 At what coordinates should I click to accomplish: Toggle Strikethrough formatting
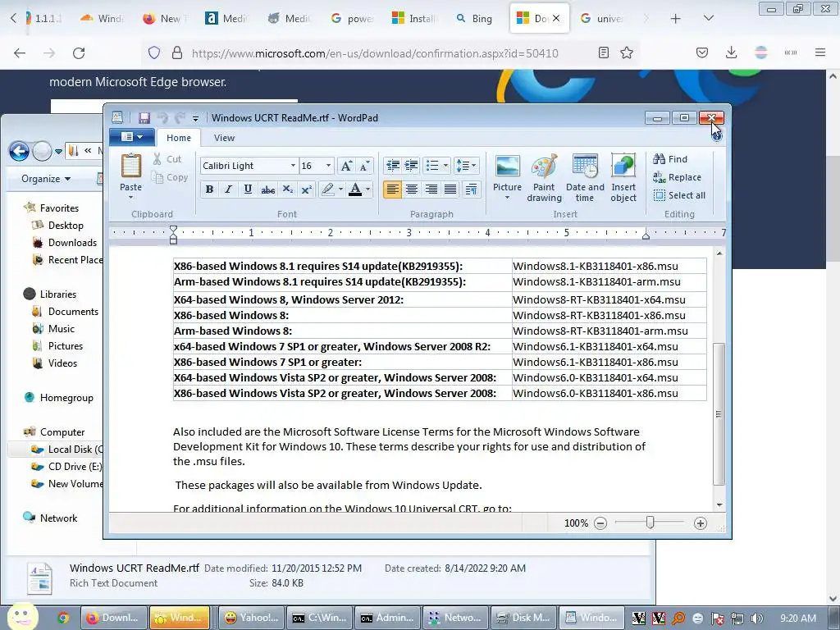[x=267, y=189]
